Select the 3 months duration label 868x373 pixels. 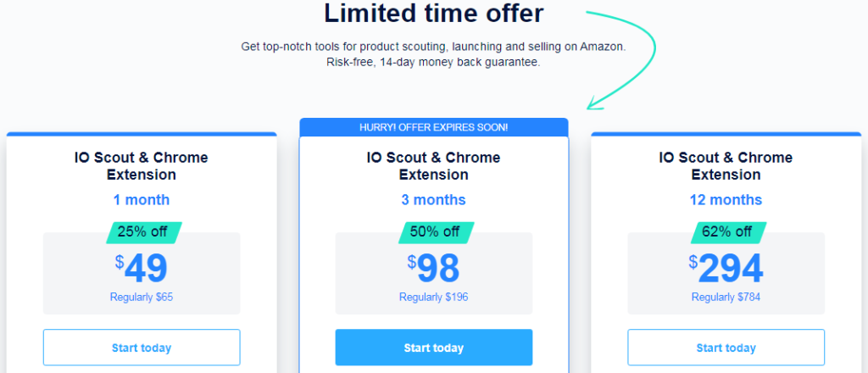pos(433,200)
